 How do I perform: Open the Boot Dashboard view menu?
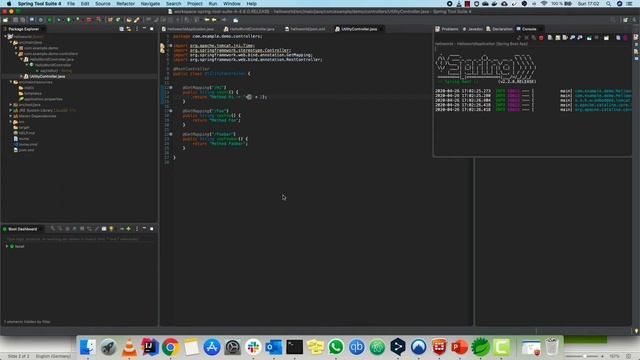tap(137, 229)
